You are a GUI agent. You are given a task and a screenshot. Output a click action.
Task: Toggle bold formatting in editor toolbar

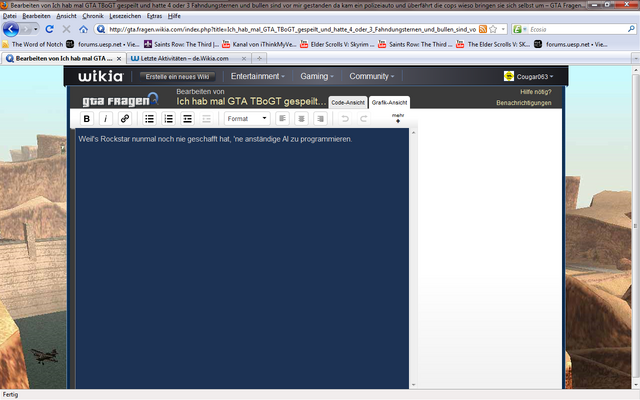tap(87, 119)
